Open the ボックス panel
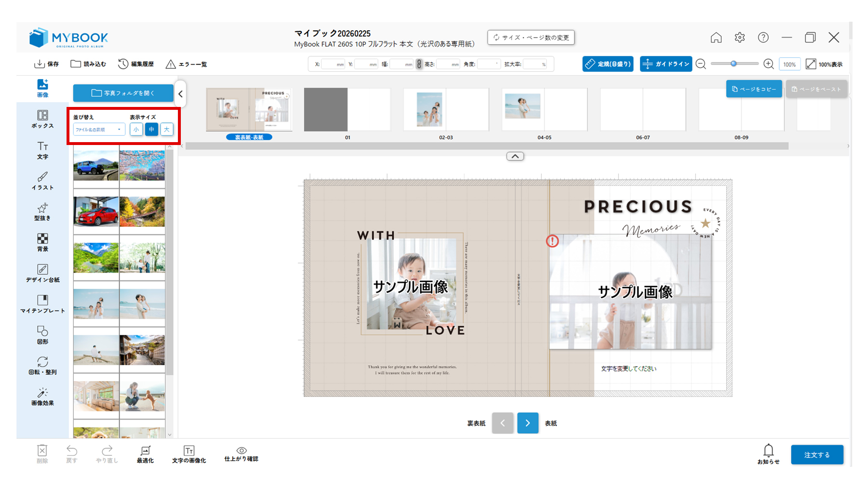 pos(42,119)
